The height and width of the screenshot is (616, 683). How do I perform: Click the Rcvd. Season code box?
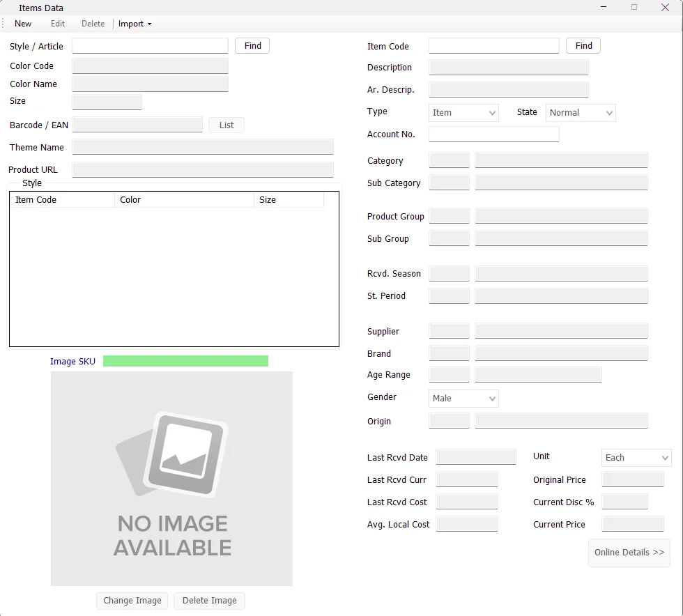pyautogui.click(x=449, y=274)
